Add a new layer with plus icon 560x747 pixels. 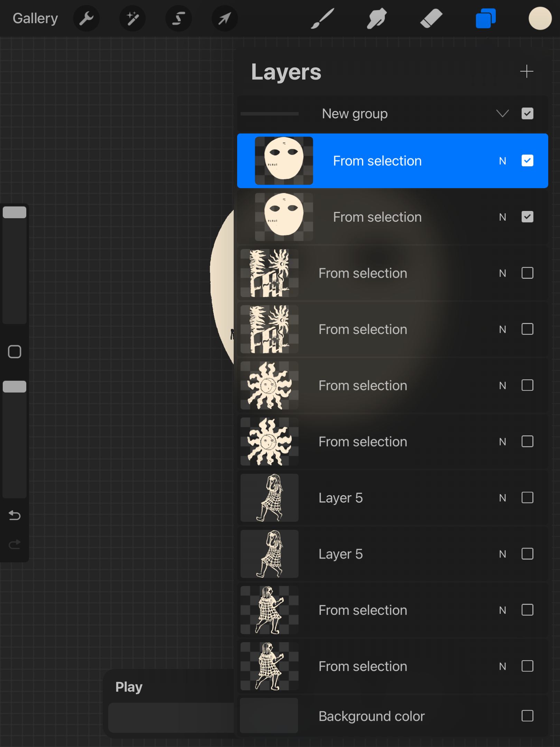coord(526,72)
